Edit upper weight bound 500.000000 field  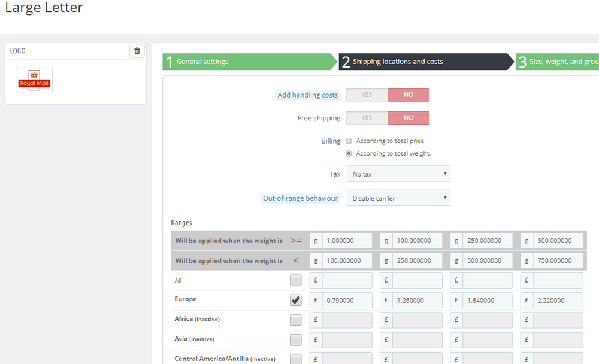click(488, 260)
